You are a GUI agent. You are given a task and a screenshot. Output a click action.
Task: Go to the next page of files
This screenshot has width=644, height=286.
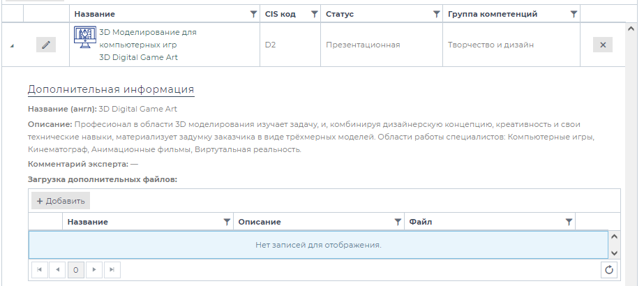pyautogui.click(x=93, y=270)
